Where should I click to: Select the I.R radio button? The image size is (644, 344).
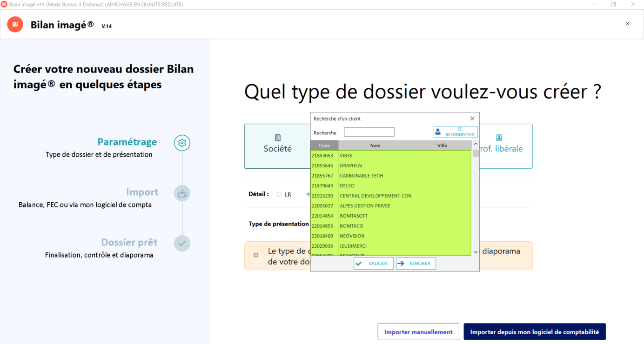[279, 194]
